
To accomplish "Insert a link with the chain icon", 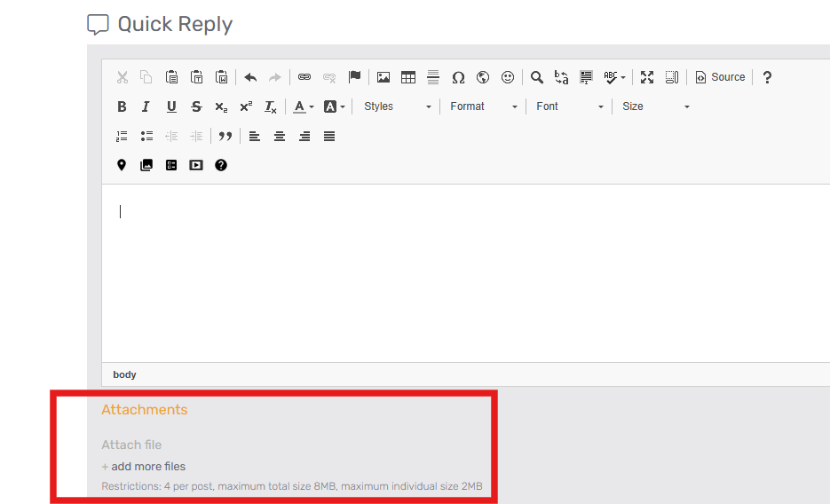I will click(304, 77).
